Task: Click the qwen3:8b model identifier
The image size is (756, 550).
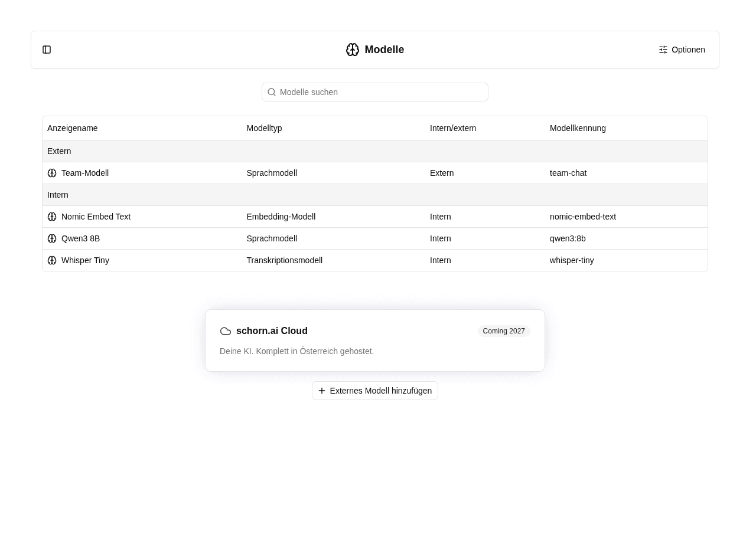Action: pos(568,238)
